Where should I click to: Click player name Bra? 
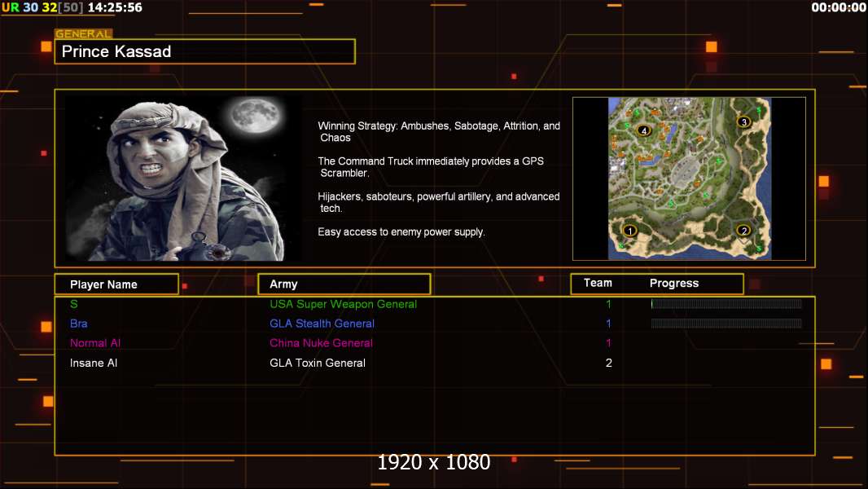pyautogui.click(x=79, y=324)
